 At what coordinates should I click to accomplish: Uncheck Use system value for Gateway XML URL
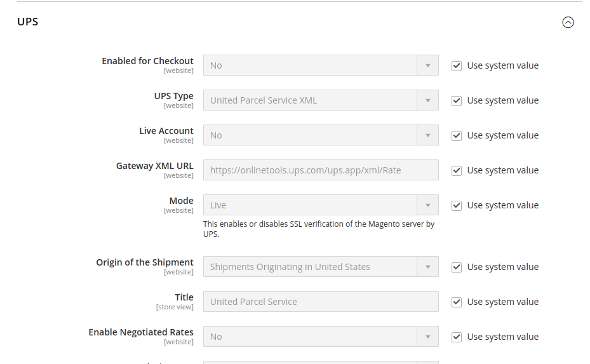click(457, 171)
